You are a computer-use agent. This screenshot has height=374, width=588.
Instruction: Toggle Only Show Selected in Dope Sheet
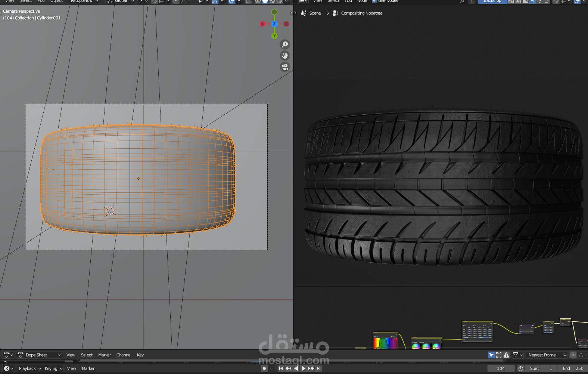tap(491, 355)
